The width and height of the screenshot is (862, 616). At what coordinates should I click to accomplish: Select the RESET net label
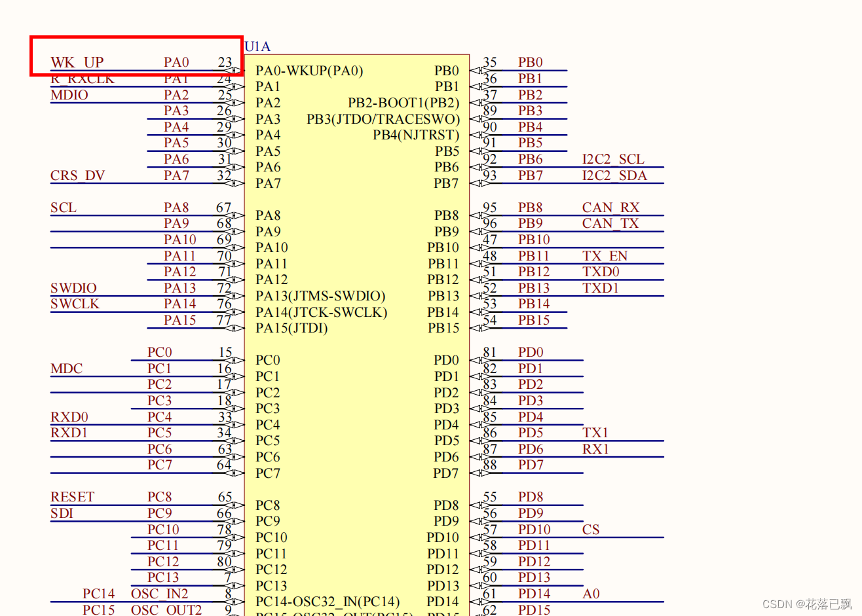(x=73, y=497)
